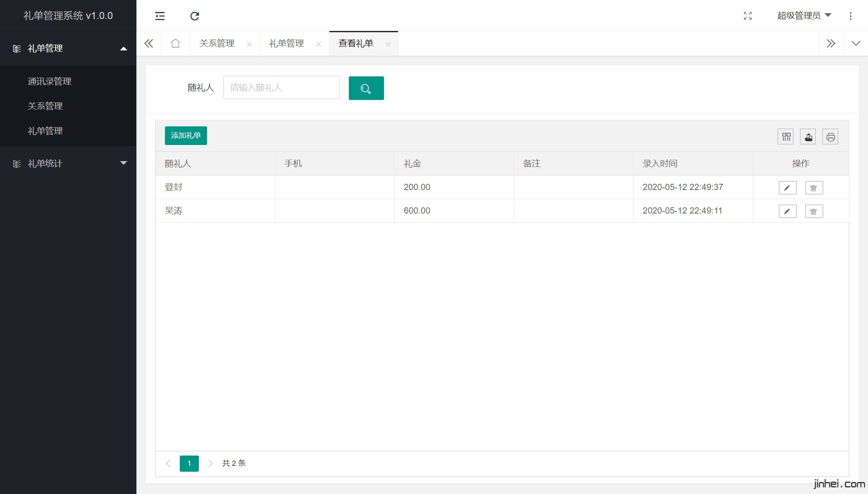Open the 超级管理员 user dropdown

click(x=804, y=16)
